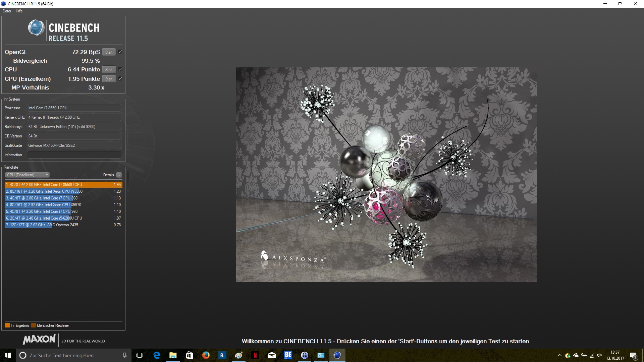This screenshot has width=644, height=362.
Task: Click the orange Ihr Ergebnis legend swatch
Action: [x=7, y=325]
